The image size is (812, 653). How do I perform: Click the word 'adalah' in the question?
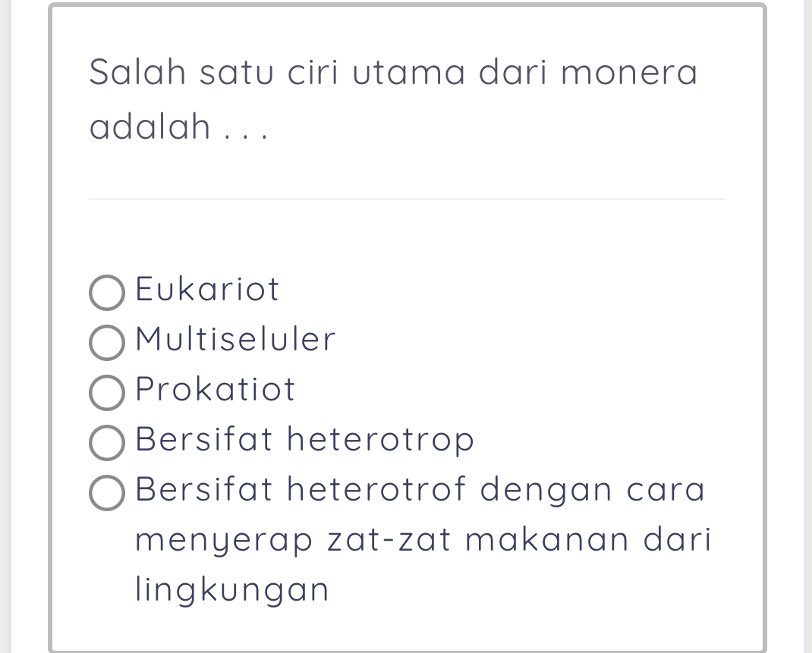tap(141, 125)
